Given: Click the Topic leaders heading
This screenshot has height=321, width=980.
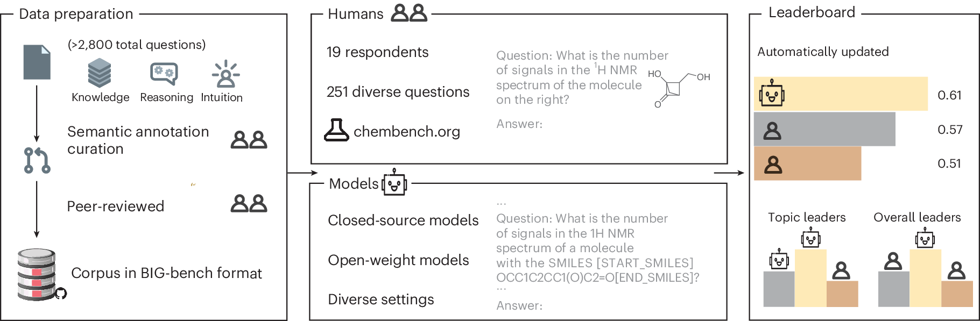Looking at the screenshot, I should [807, 217].
